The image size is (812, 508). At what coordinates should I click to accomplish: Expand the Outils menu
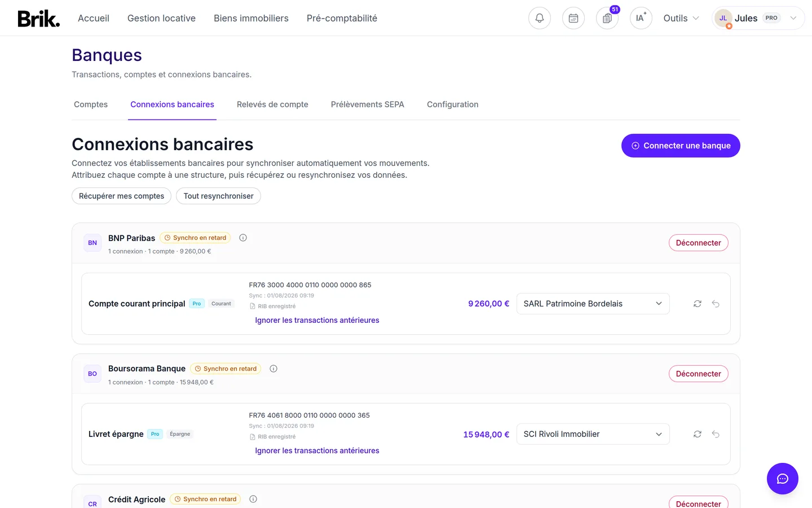point(681,18)
